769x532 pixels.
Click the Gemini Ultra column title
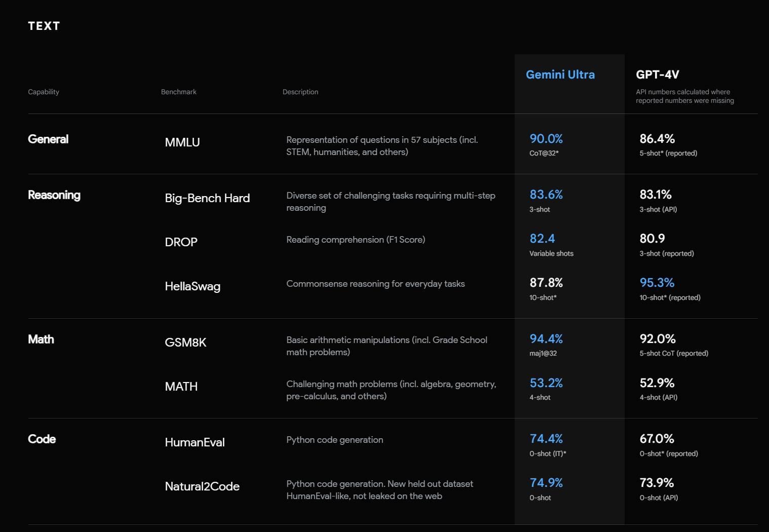560,74
